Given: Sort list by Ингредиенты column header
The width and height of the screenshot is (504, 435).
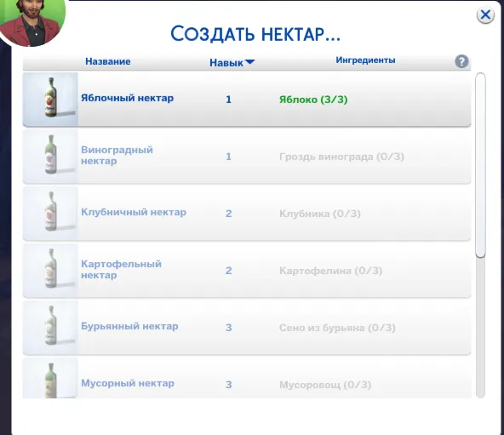Looking at the screenshot, I should (365, 60).
